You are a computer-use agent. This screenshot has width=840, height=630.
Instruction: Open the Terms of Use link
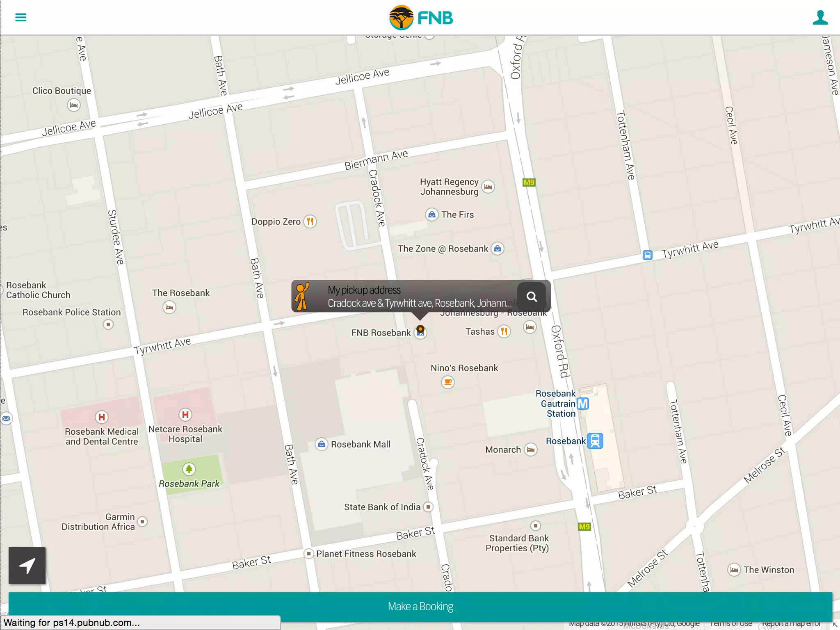[x=731, y=623]
